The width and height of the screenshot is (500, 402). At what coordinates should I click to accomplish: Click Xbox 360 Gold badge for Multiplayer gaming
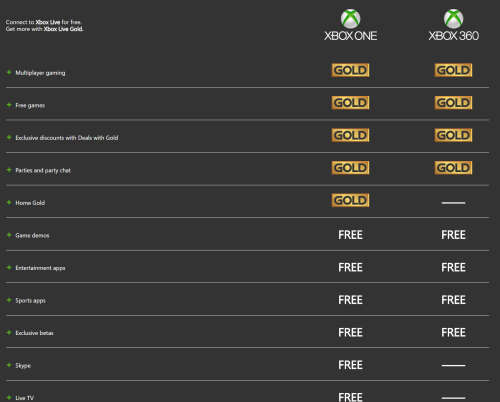click(453, 70)
